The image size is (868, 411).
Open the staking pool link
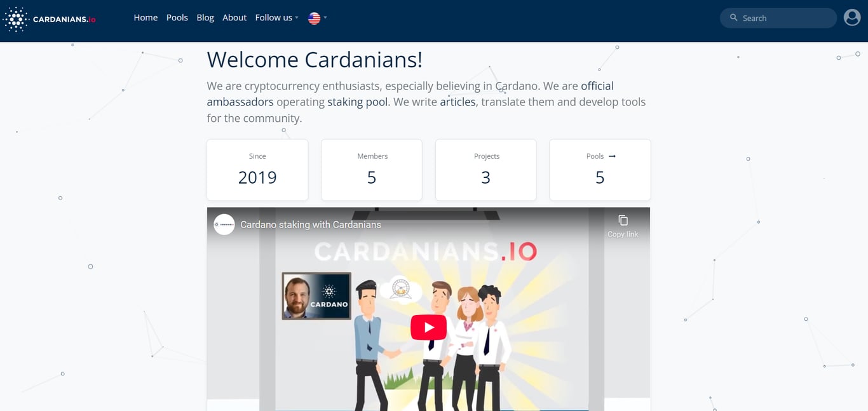coord(358,102)
